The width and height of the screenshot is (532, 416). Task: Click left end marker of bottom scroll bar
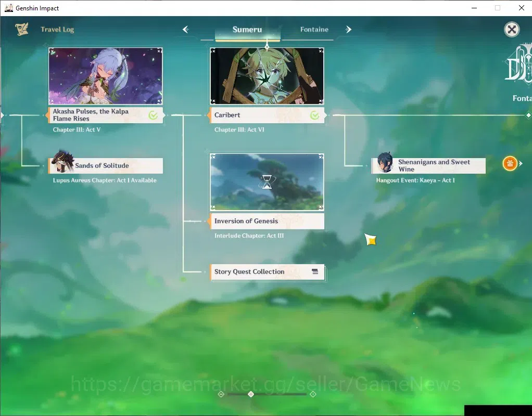[x=221, y=394]
